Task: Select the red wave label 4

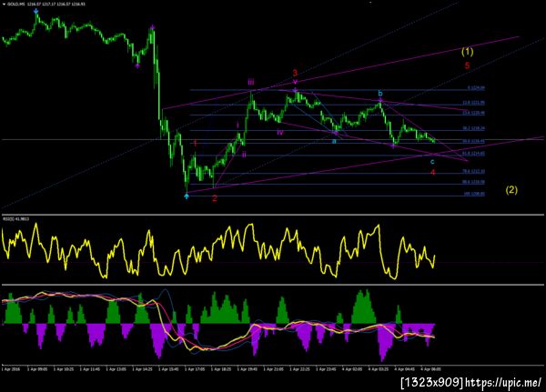Action: pos(432,172)
